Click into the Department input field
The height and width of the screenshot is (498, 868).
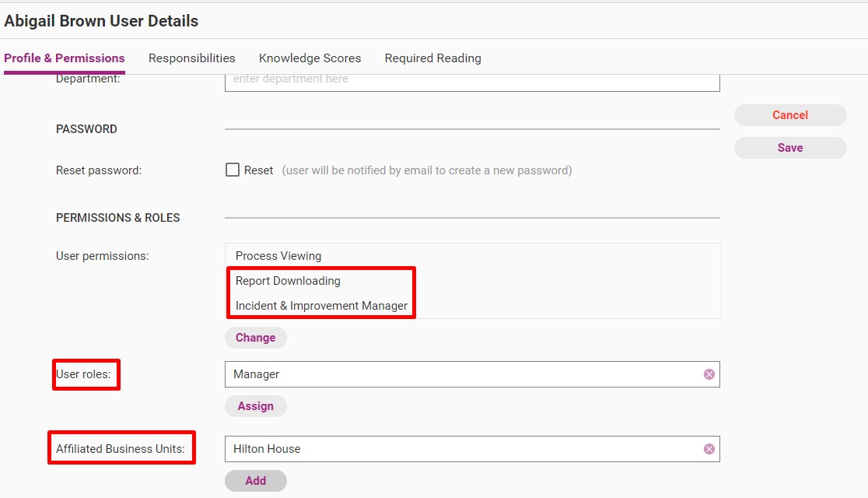[472, 82]
